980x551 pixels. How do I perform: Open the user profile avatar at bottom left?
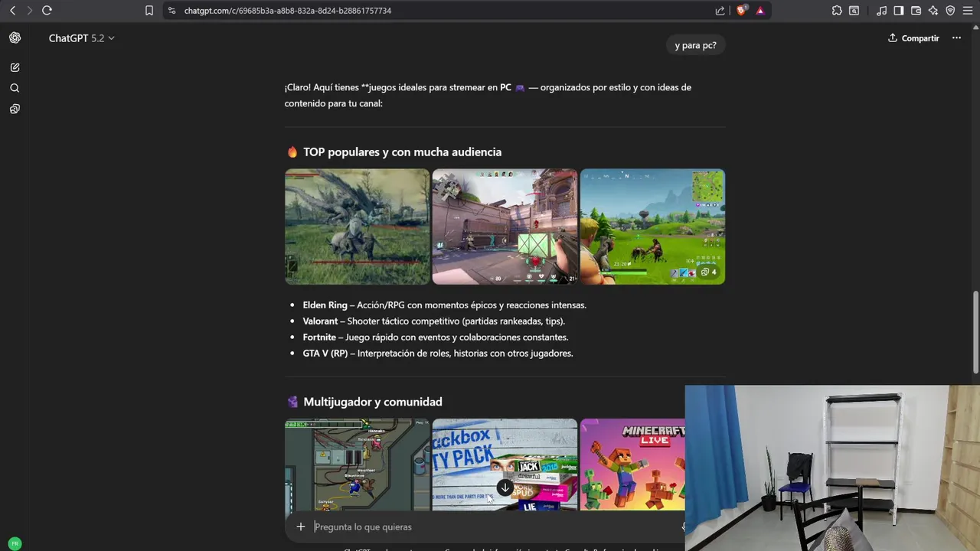(x=15, y=543)
